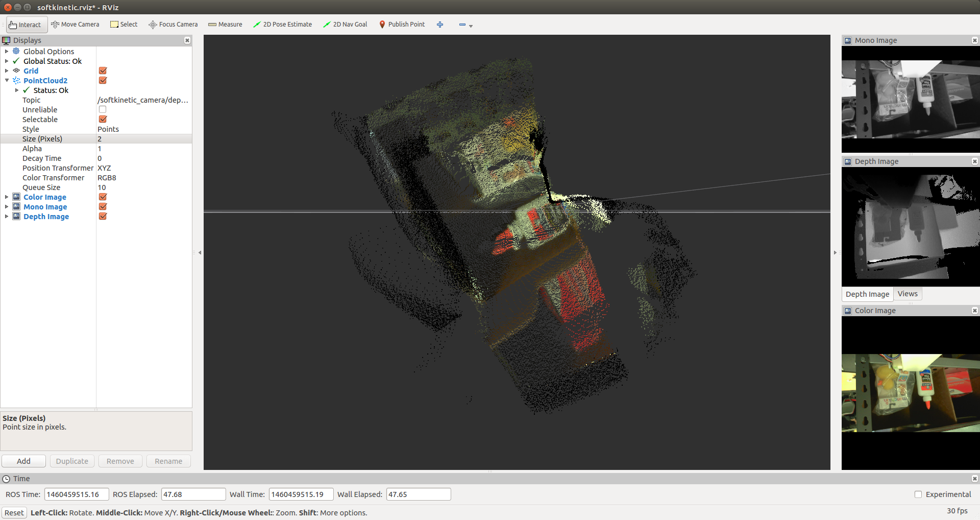Close the Depth Image panel
Viewport: 980px width, 520px height.
point(974,161)
